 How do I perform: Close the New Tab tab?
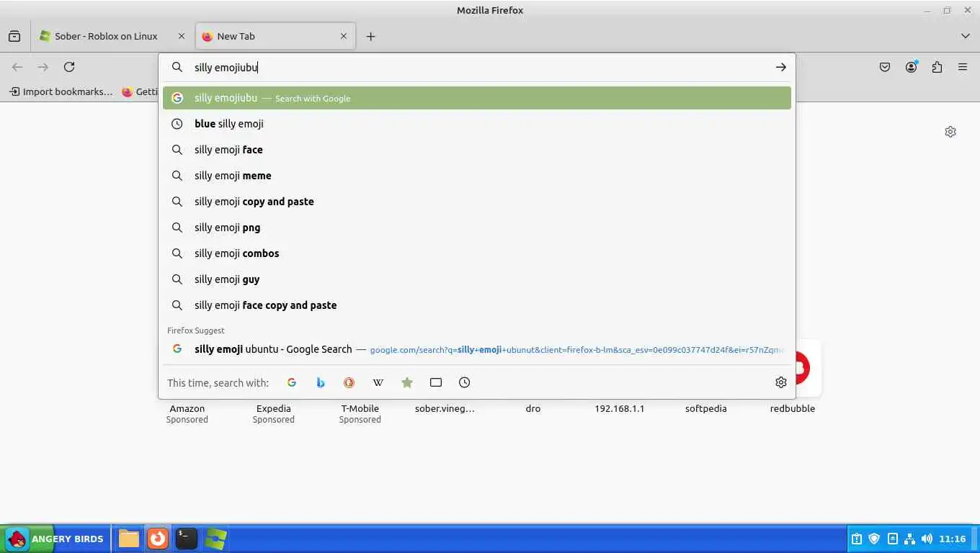(x=344, y=36)
